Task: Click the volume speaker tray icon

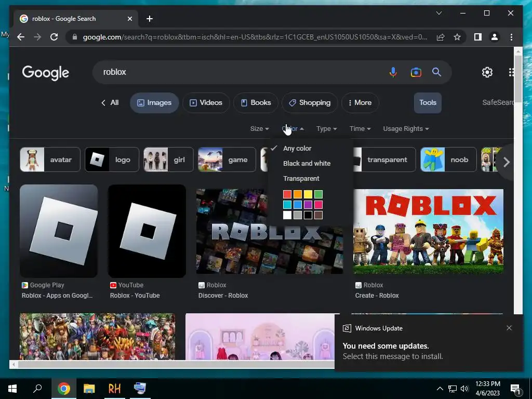Action: coord(464,389)
